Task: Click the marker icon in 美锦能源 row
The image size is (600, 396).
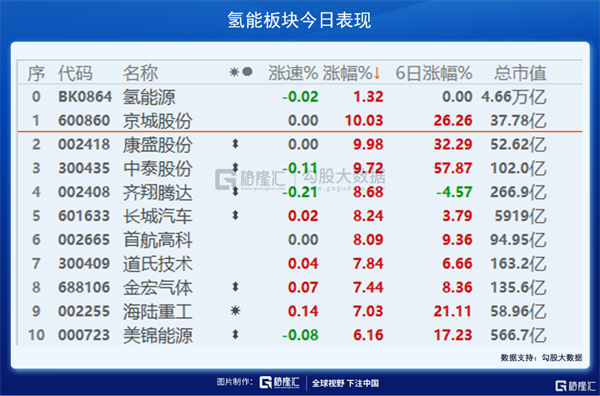Action: [x=235, y=335]
